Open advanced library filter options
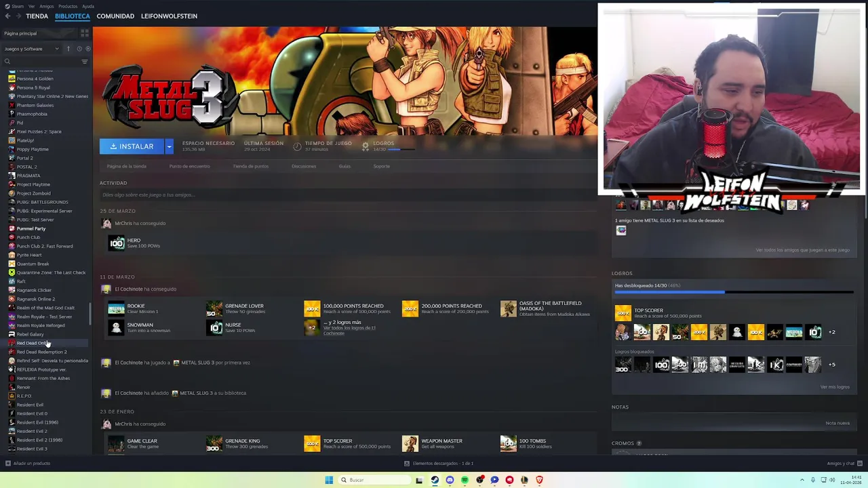 click(85, 62)
